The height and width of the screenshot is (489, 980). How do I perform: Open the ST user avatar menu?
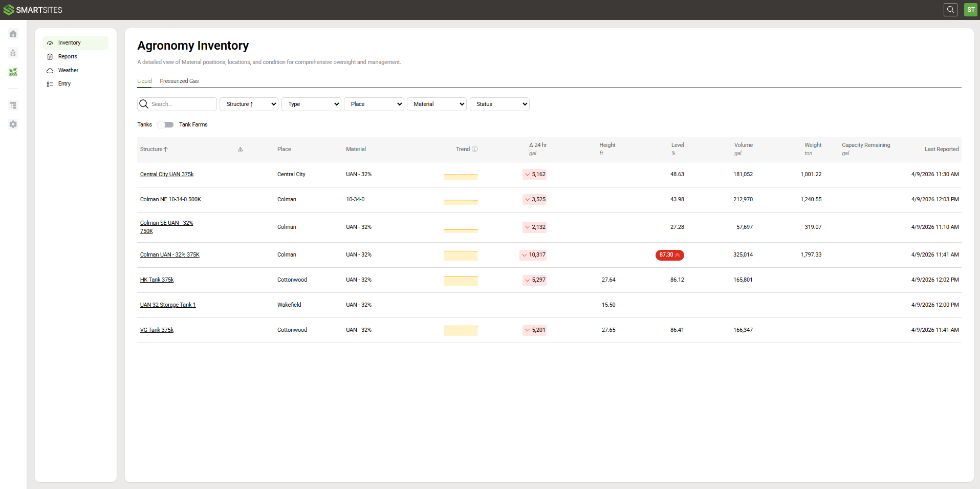[x=970, y=10]
